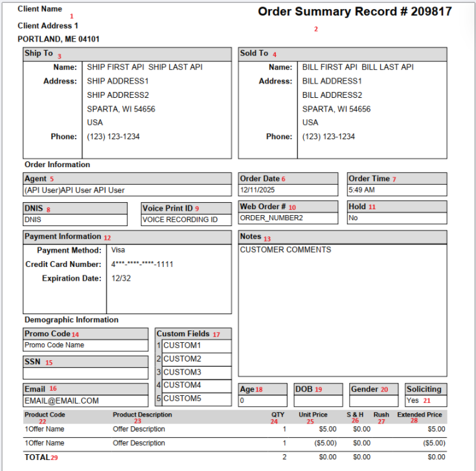The width and height of the screenshot is (476, 471).
Task: Click the TOTAL row label
Action: pyautogui.click(x=37, y=457)
